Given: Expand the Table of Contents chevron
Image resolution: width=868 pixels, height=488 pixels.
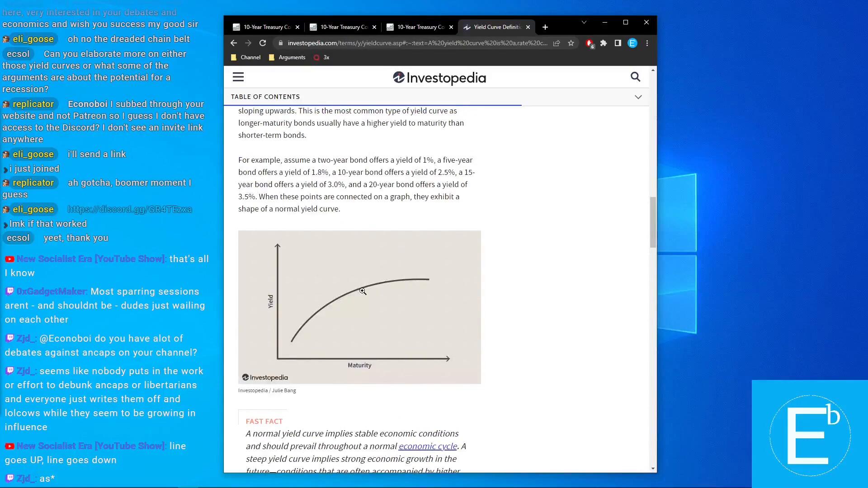Looking at the screenshot, I should (x=638, y=97).
